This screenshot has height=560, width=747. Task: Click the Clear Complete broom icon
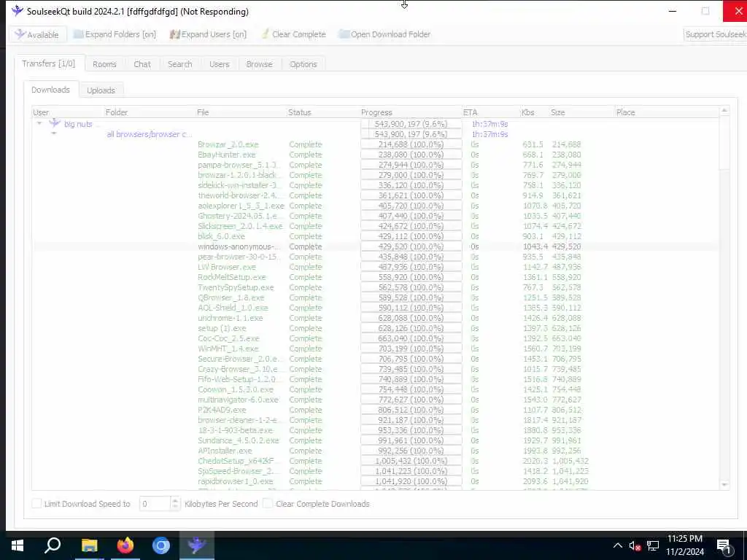click(x=266, y=34)
